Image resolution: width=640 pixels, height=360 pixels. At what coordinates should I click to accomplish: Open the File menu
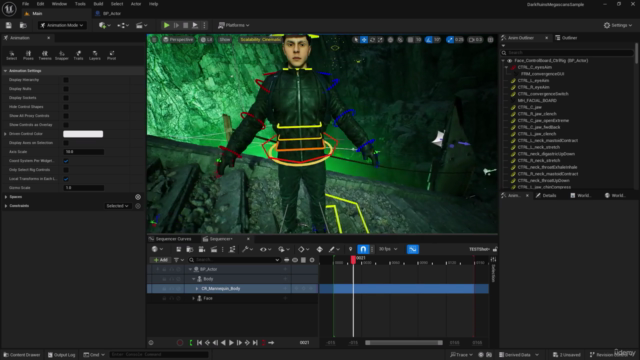25,4
